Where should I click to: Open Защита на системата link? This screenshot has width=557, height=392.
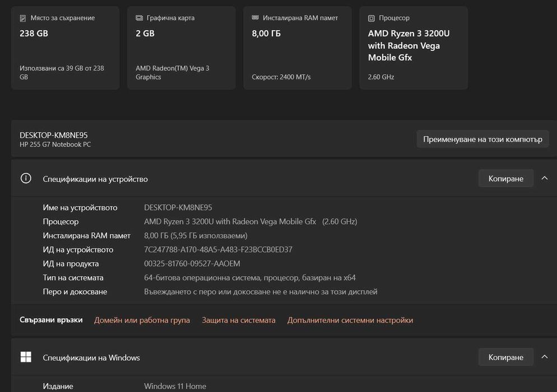coord(238,320)
